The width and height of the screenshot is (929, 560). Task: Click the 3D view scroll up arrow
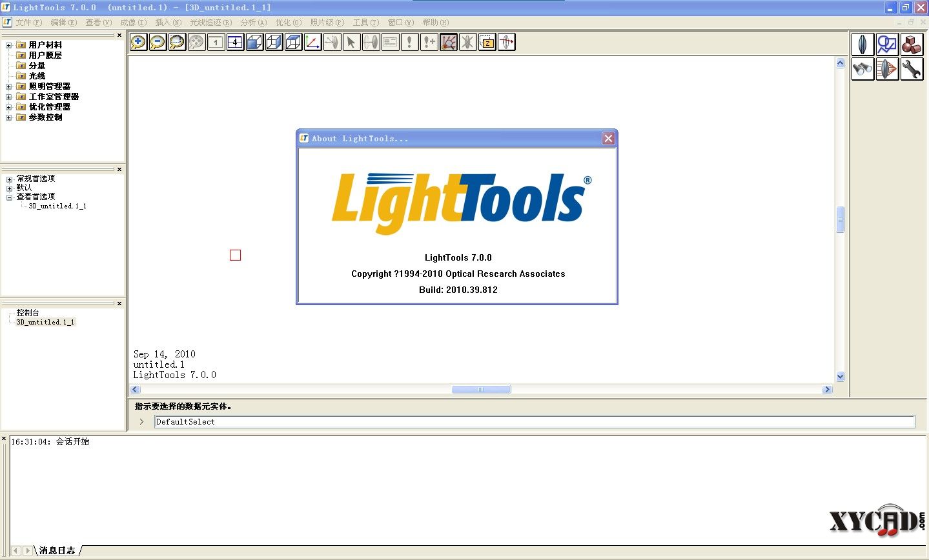840,63
